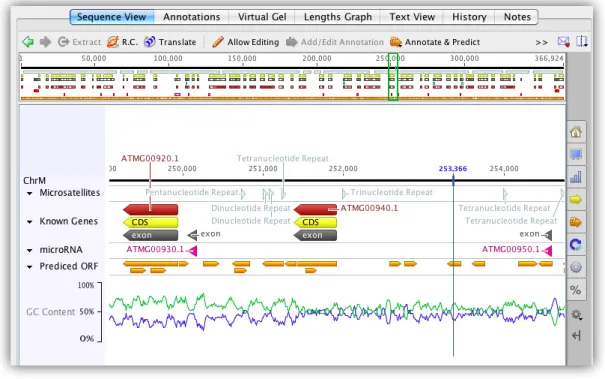The image size is (605, 379).
Task: Click Tetranucleotide Repeat label above ruler
Action: coord(282,158)
